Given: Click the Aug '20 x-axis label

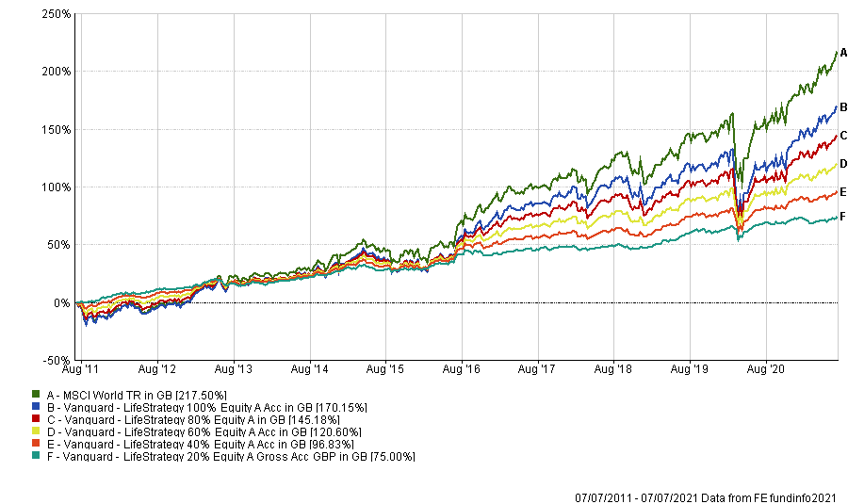Looking at the screenshot, I should click(765, 369).
